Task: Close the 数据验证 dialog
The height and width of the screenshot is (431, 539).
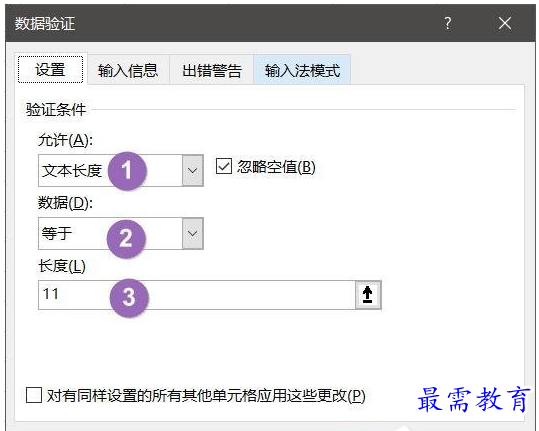Action: point(505,23)
